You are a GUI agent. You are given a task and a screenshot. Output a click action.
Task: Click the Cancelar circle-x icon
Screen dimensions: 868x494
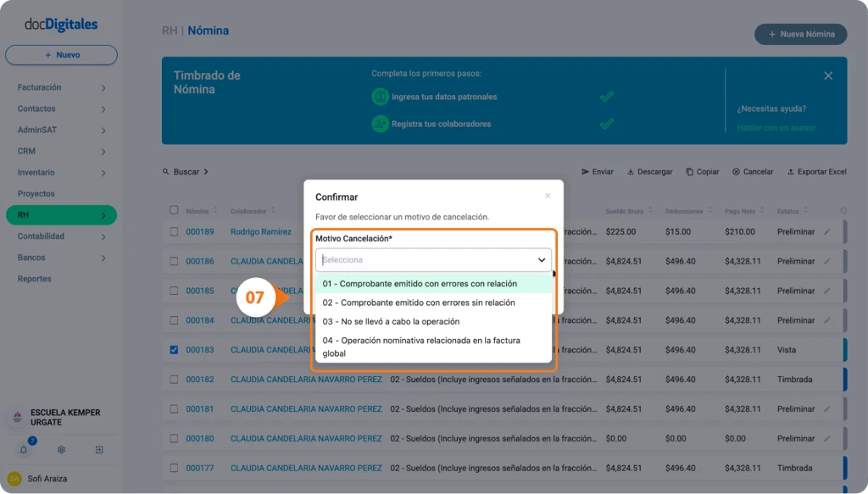pos(737,171)
